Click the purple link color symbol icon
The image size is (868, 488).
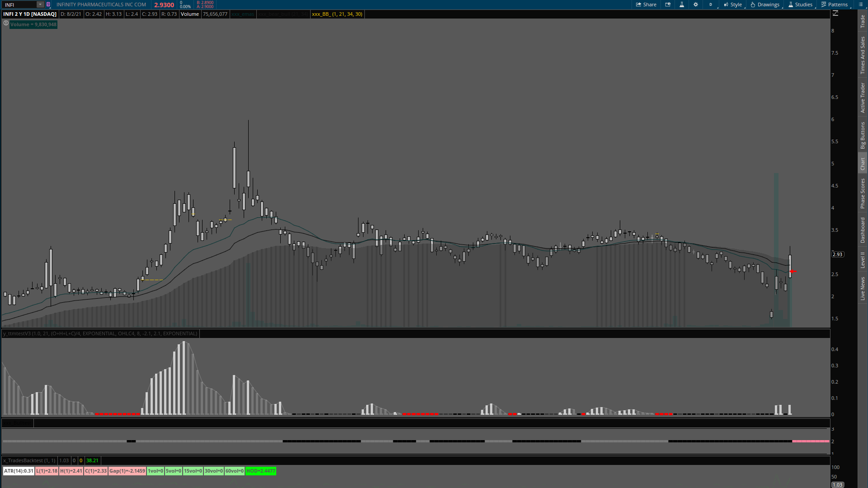[x=48, y=5]
